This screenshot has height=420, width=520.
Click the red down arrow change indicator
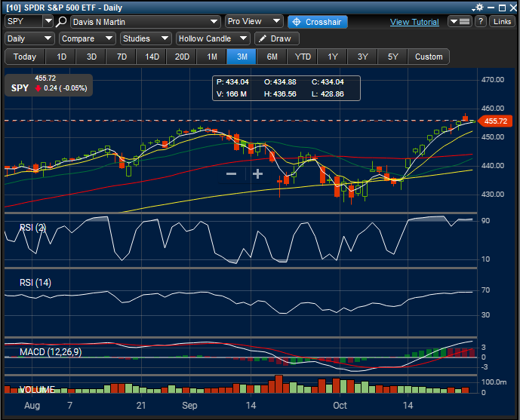tap(38, 88)
